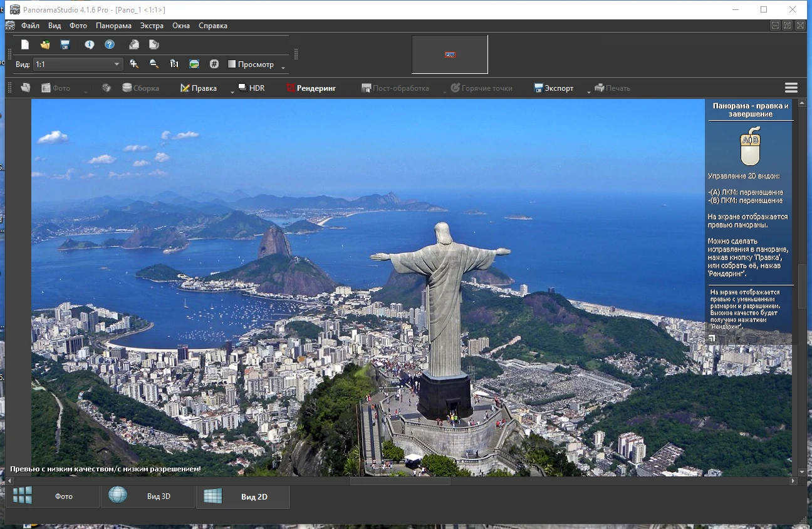Open a project with the folder icon
Viewport: 812px width, 529px height.
(45, 44)
